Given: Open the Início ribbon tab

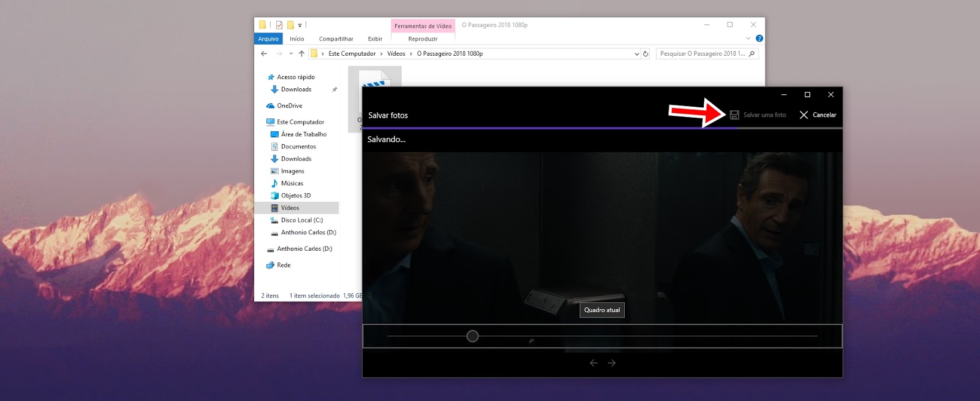Looking at the screenshot, I should [x=297, y=39].
